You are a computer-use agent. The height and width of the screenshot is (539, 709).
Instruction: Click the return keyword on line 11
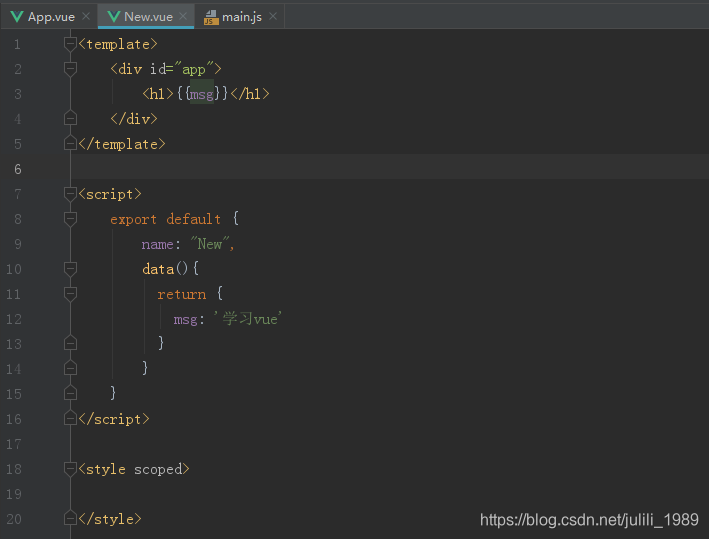[182, 294]
